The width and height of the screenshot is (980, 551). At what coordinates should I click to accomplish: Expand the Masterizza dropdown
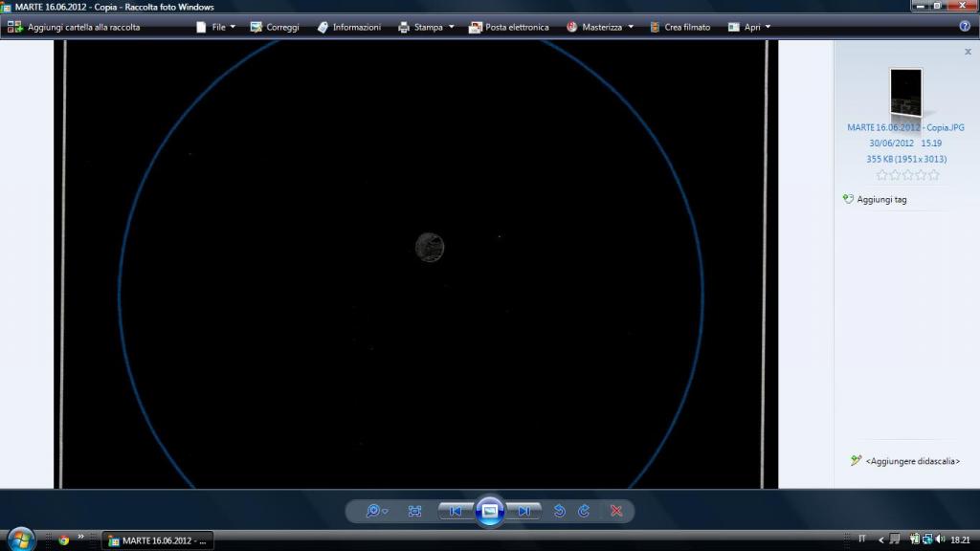click(600, 27)
